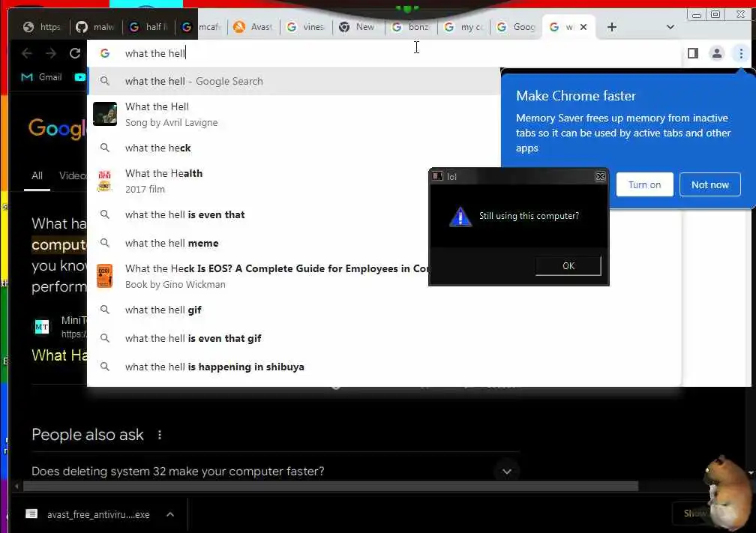Switch to the Avast tab
Image resolution: width=756 pixels, height=533 pixels.
253,27
